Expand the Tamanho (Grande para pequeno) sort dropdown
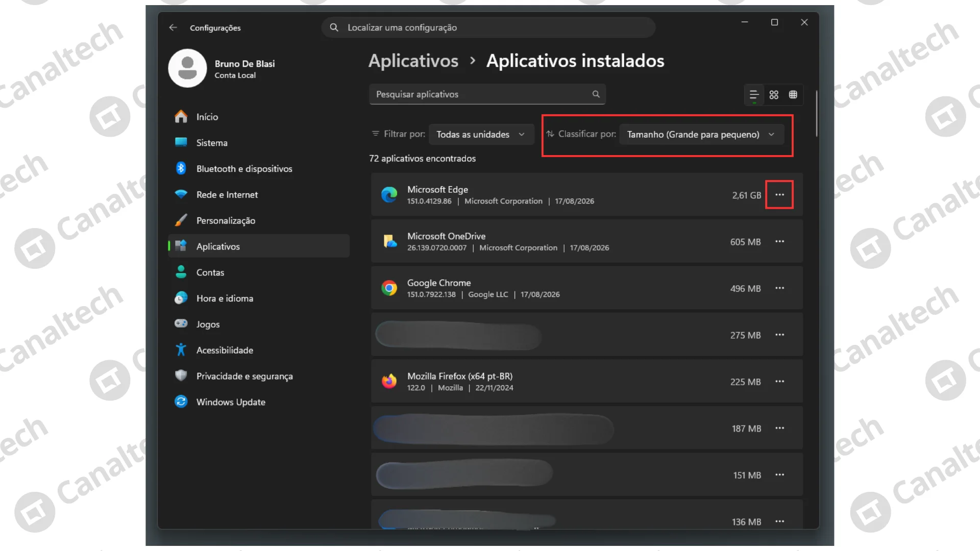 701,134
